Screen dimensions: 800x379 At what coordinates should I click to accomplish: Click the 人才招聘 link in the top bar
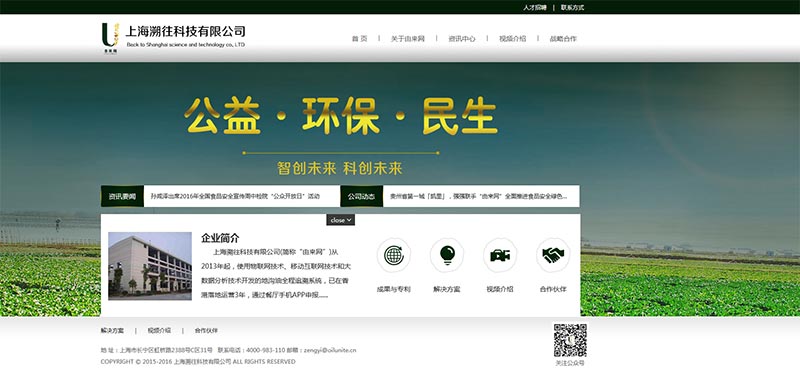click(x=535, y=8)
